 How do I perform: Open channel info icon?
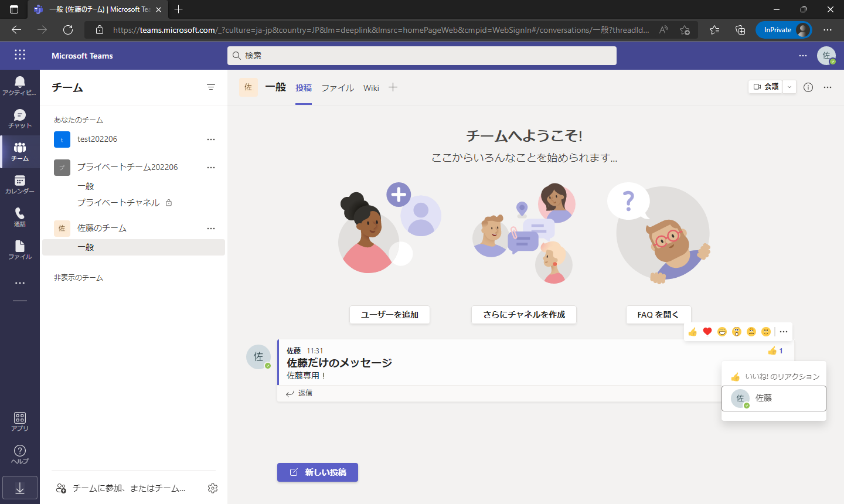808,87
